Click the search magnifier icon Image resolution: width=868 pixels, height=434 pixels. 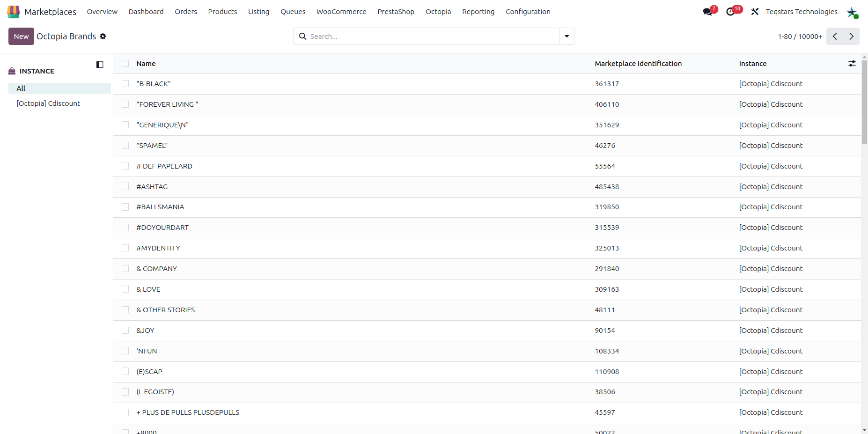303,37
